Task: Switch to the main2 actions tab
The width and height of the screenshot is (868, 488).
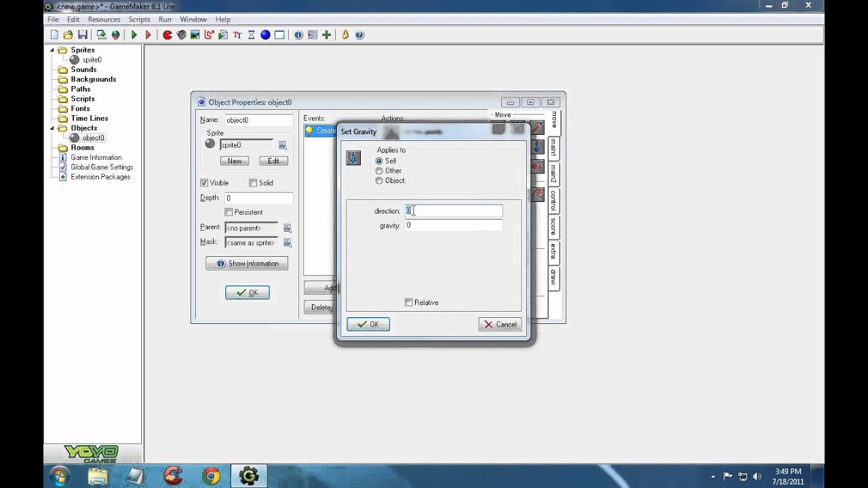Action: (x=553, y=174)
